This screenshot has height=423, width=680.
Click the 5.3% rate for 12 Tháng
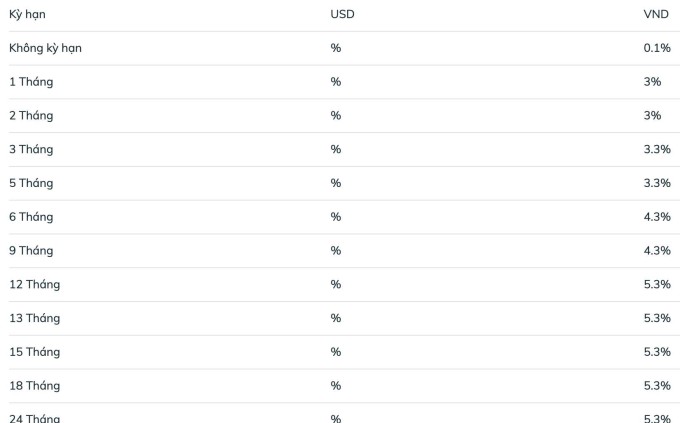click(x=657, y=285)
